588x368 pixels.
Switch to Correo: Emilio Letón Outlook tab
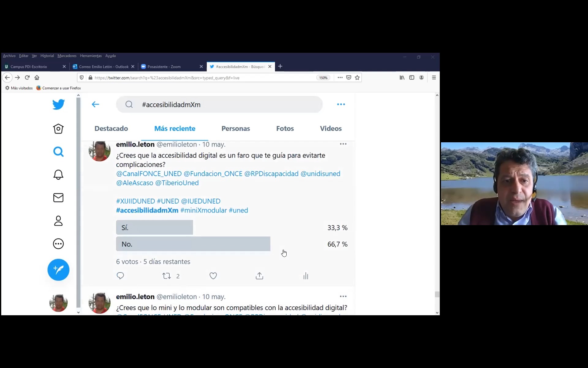[x=103, y=67]
